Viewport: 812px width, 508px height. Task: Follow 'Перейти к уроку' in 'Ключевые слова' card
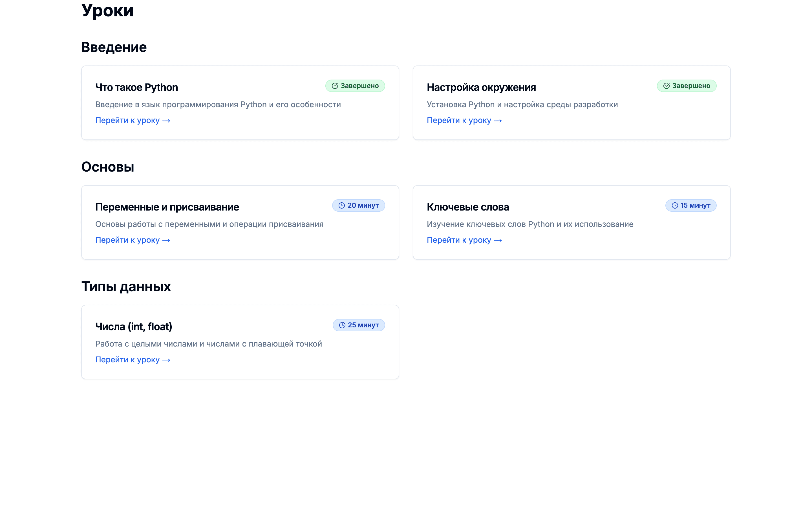(x=464, y=240)
